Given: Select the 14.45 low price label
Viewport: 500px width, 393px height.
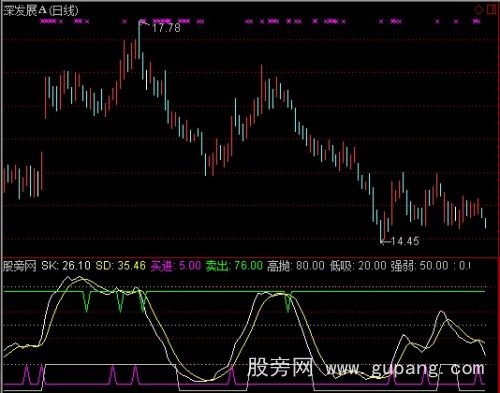Looking at the screenshot, I should coord(405,241).
